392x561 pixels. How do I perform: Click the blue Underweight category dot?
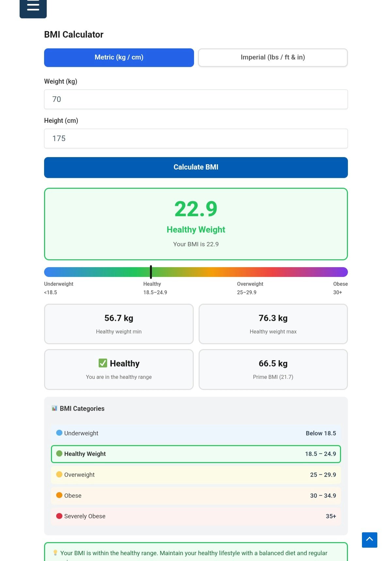coord(59,433)
